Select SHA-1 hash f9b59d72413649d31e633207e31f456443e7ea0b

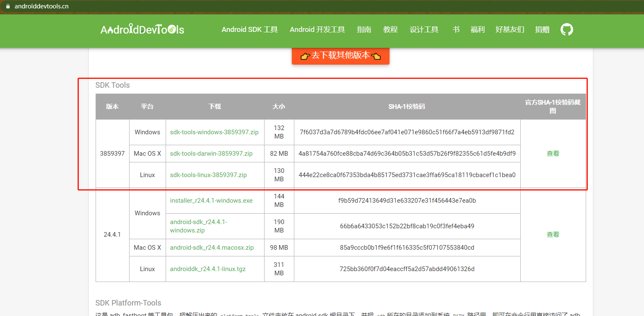coord(407,201)
